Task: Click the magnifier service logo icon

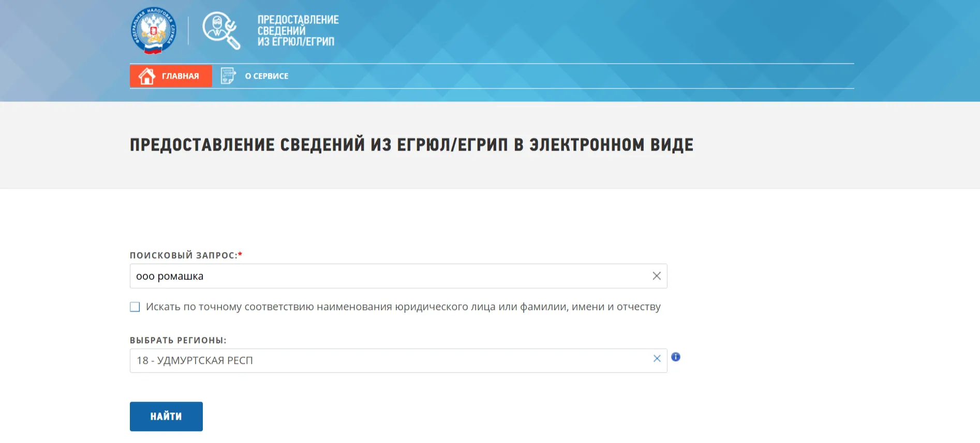Action: (x=221, y=31)
